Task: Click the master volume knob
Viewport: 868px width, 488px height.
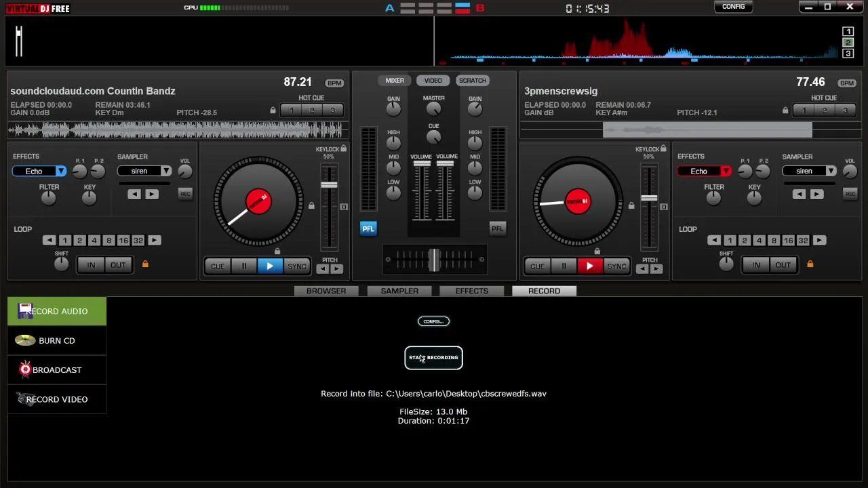Action: 433,109
